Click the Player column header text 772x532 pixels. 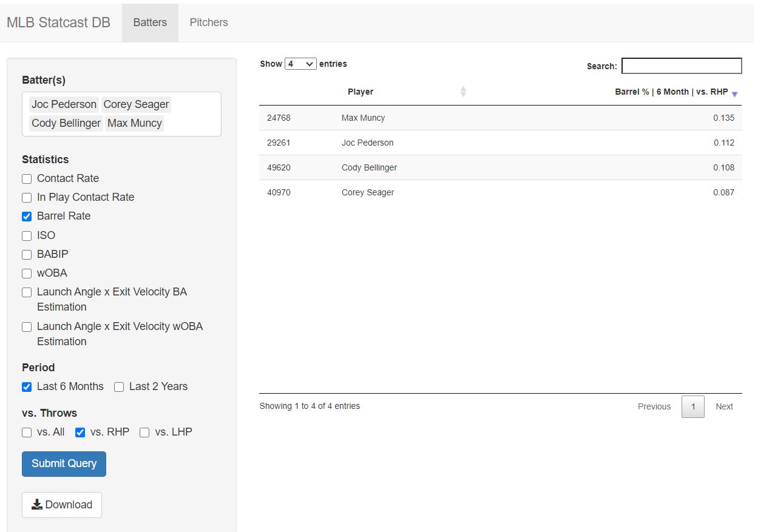361,92
